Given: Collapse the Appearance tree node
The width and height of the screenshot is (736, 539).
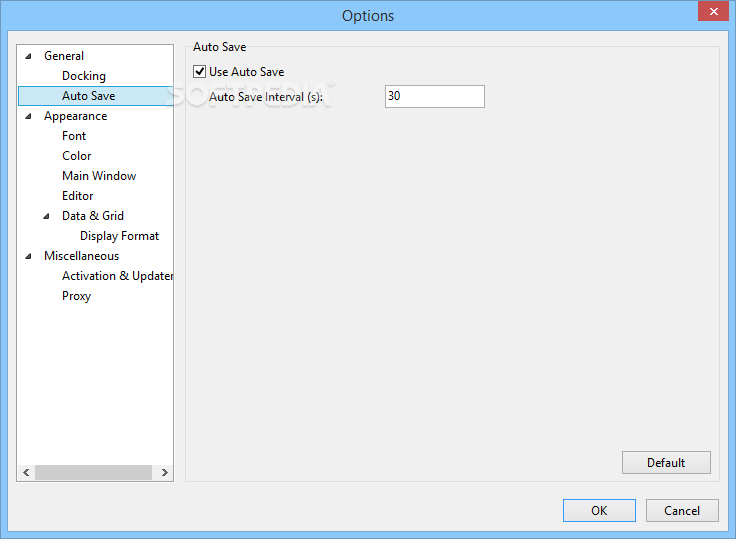Looking at the screenshot, I should click(28, 116).
